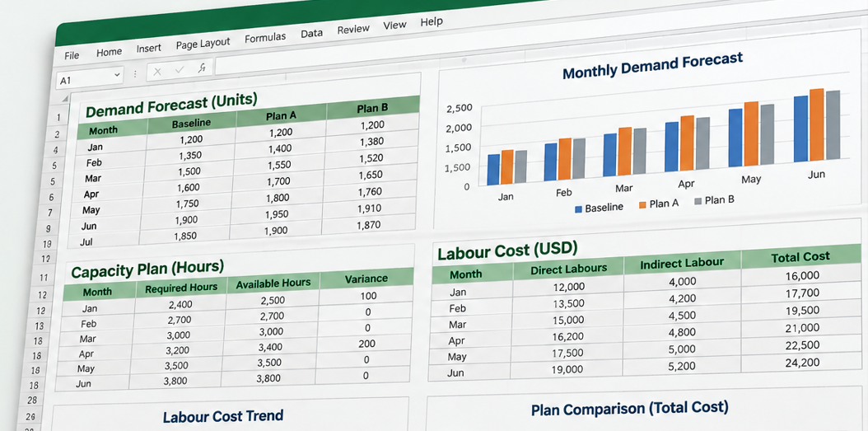The image size is (868, 431).
Task: Select the cell with value 1,380
Action: tap(371, 142)
